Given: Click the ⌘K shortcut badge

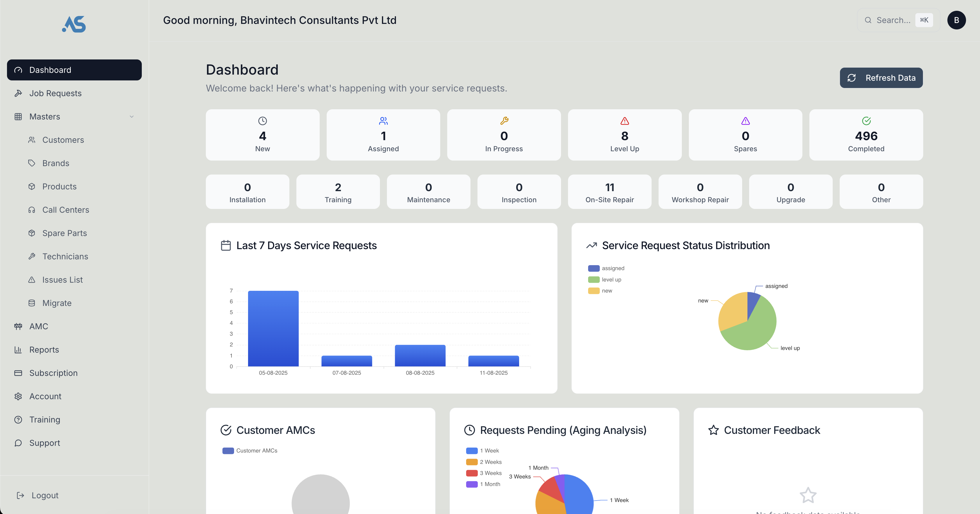Looking at the screenshot, I should pyautogui.click(x=924, y=20).
